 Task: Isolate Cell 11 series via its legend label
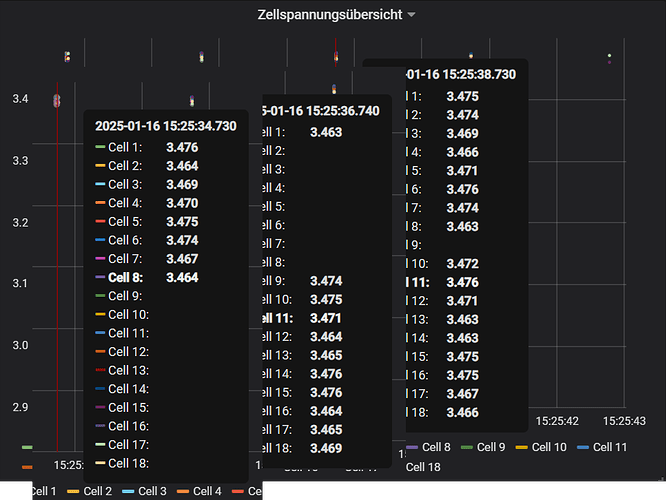coord(610,447)
